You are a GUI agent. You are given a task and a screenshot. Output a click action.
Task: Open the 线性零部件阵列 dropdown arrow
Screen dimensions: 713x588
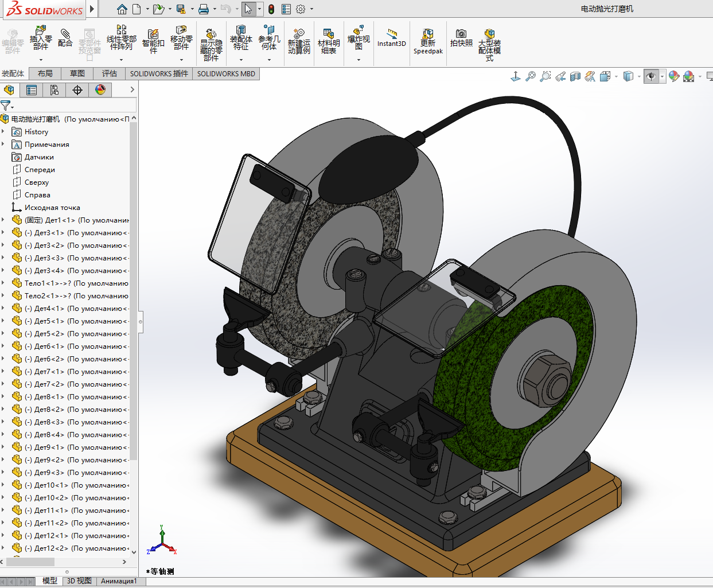[121, 60]
